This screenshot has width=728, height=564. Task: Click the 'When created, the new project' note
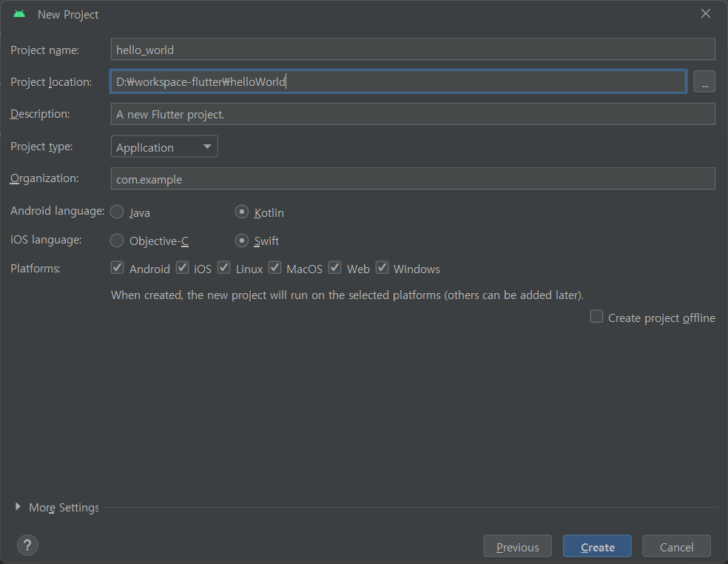click(347, 295)
